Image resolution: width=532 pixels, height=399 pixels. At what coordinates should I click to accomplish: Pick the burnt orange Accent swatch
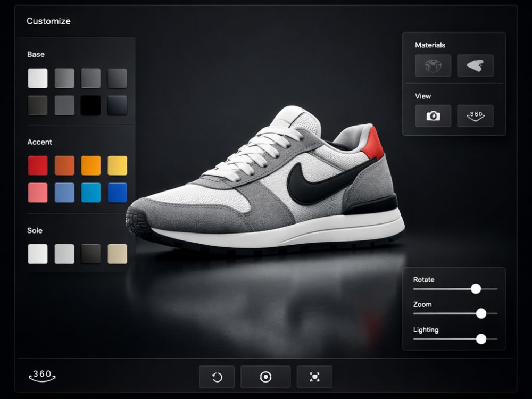64,165
